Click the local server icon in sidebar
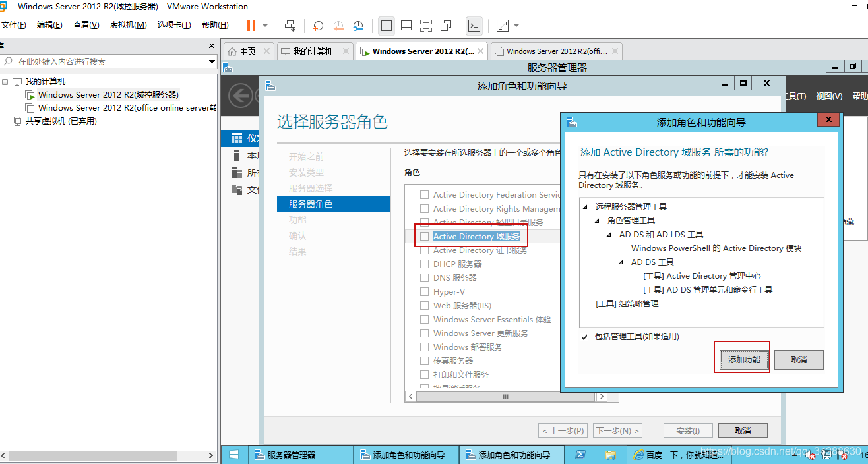The image size is (868, 464). (x=237, y=156)
